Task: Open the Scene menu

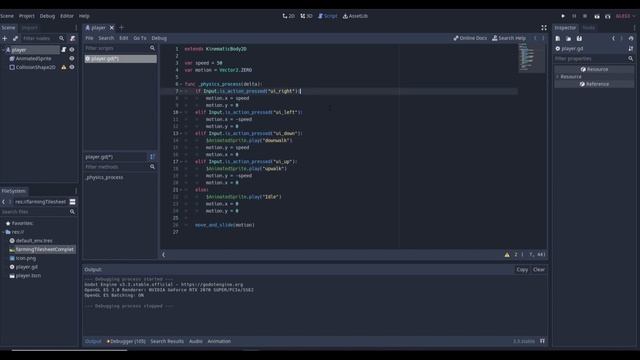Action: click(7, 16)
